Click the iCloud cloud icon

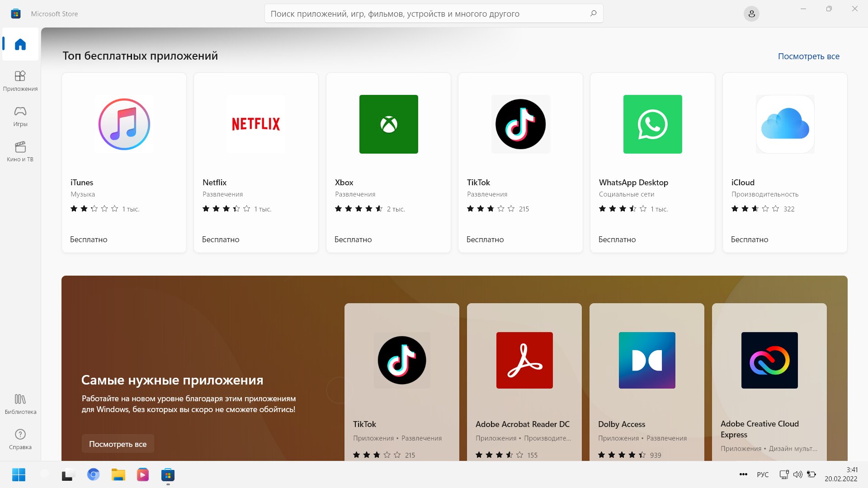coord(785,124)
